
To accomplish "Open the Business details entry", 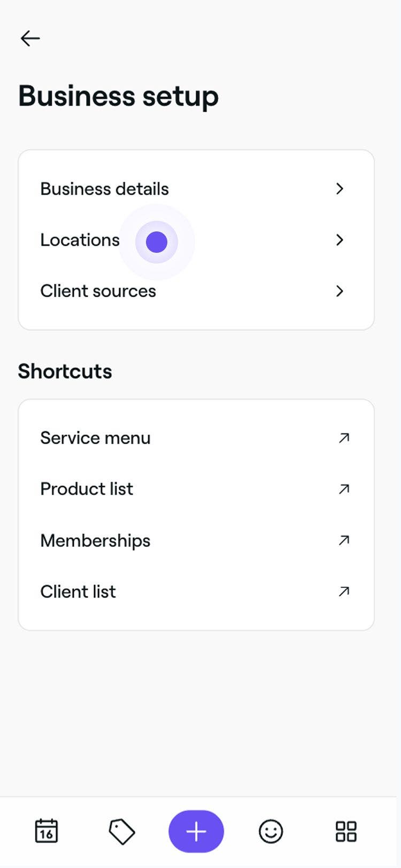I will (105, 189).
